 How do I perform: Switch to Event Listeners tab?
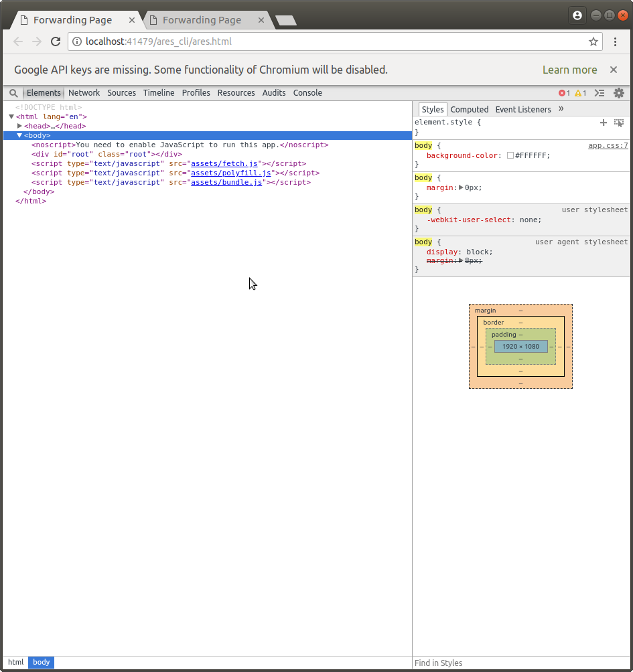click(x=522, y=110)
